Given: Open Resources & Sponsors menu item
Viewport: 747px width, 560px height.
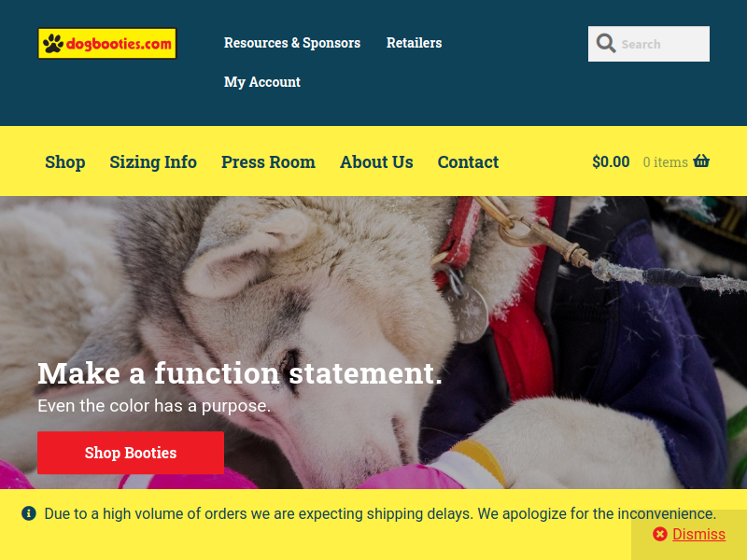Looking at the screenshot, I should point(292,43).
